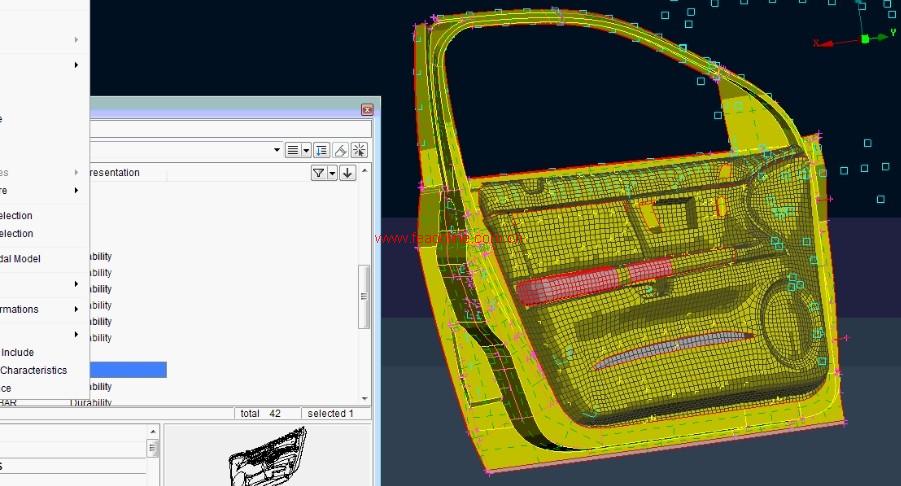
Task: Choose the Include context menu entry
Action: pyautogui.click(x=17, y=352)
